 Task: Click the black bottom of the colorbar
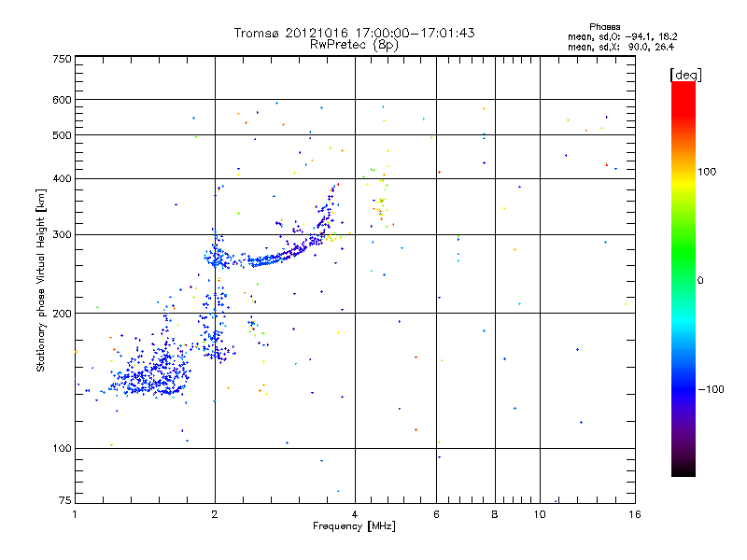(x=684, y=469)
